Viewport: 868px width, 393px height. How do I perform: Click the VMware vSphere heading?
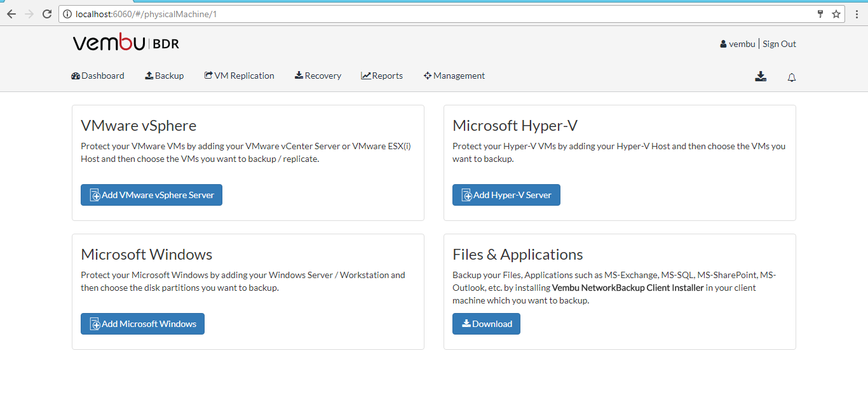coord(139,126)
